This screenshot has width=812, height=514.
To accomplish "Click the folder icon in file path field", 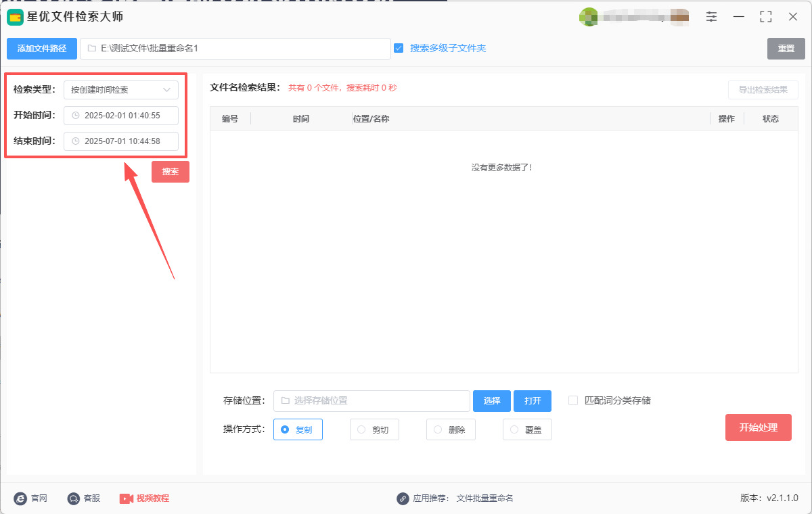I will [x=91, y=49].
